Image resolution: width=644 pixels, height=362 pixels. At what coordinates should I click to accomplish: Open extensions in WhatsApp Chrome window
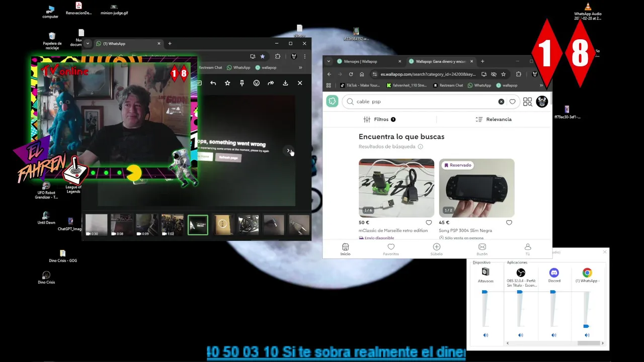[278, 56]
